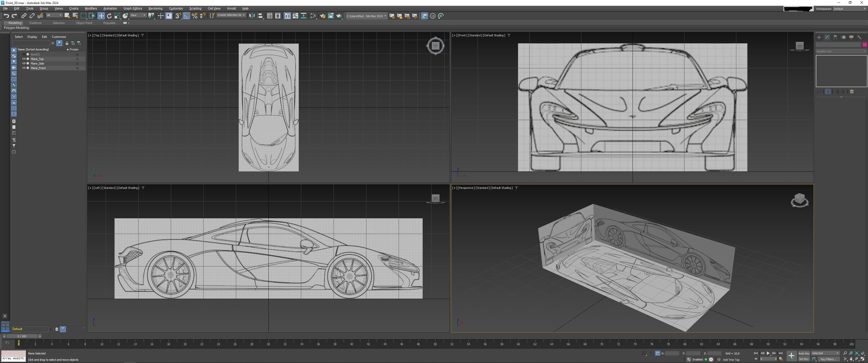Screen dimensions: 868x363
Task: Open the Create Selection Set dropdown
Action: click(x=231, y=15)
